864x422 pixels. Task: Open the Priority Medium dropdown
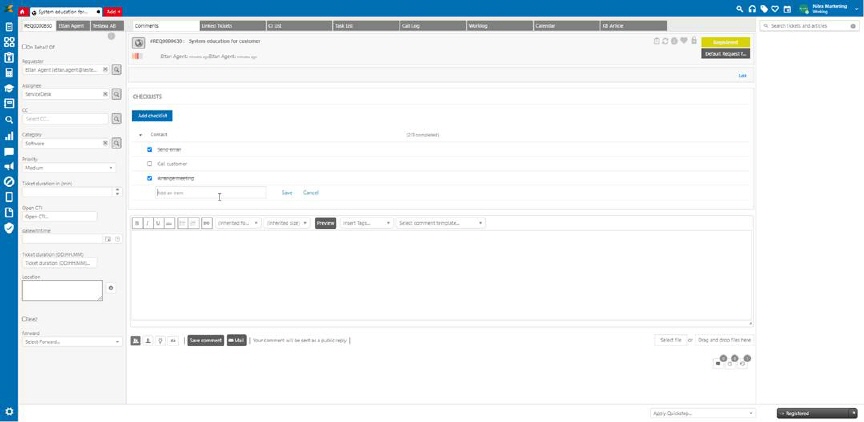68,168
